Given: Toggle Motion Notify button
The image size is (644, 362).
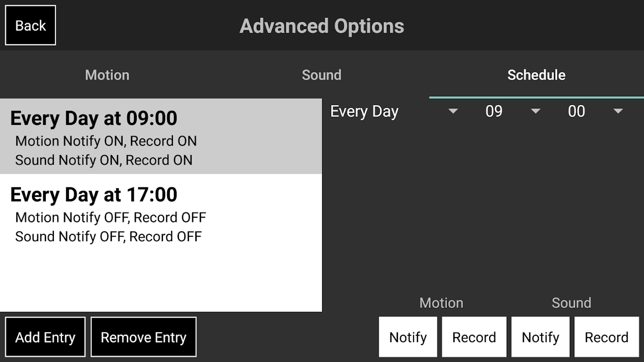Looking at the screenshot, I should pos(408,337).
